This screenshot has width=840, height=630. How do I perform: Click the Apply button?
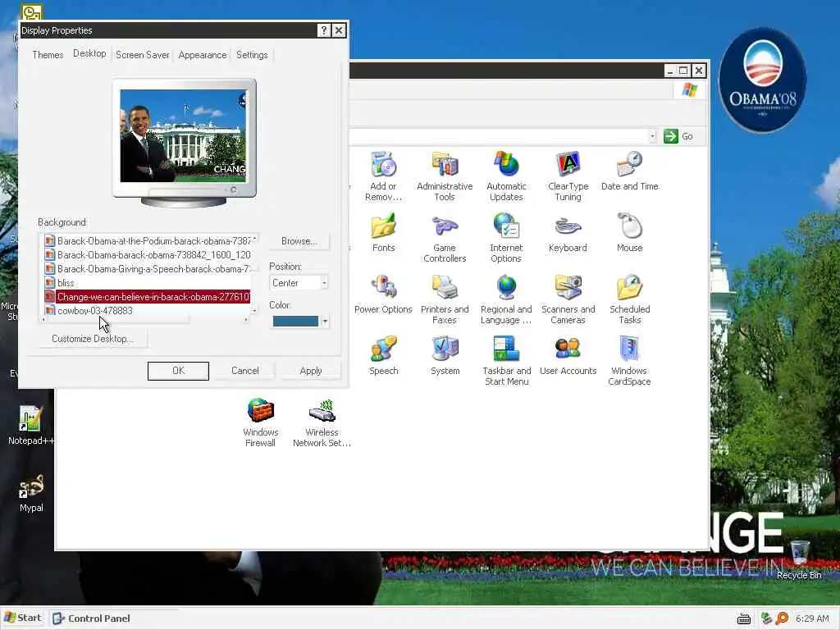coord(311,371)
